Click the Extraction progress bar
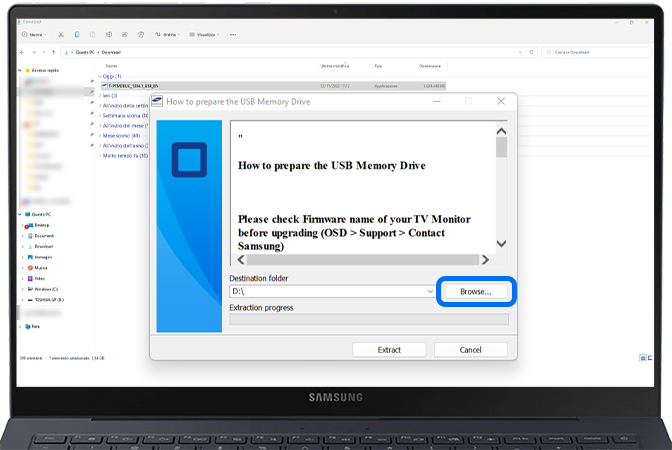 pos(369,319)
